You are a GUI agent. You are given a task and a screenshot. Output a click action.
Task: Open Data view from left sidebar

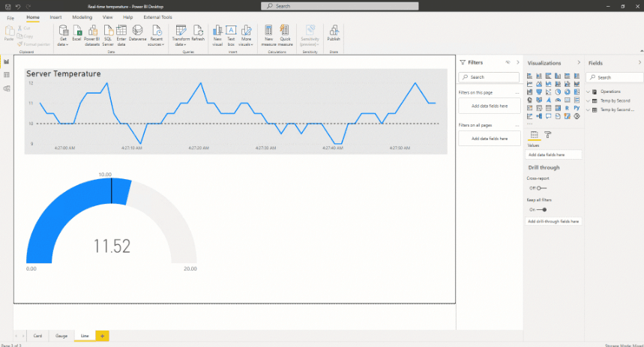[7, 75]
